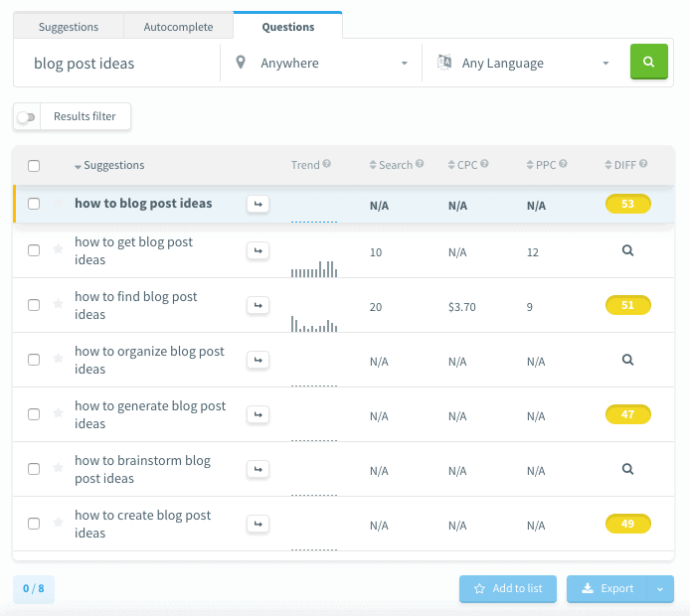The width and height of the screenshot is (690, 616).
Task: Check difficulty magnifier for 'how to brainstorm blog post ideas'
Action: tap(627, 469)
